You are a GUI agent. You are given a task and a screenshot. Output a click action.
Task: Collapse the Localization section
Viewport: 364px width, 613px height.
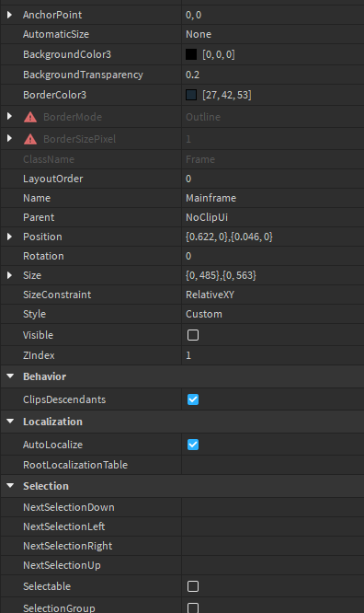[10, 421]
